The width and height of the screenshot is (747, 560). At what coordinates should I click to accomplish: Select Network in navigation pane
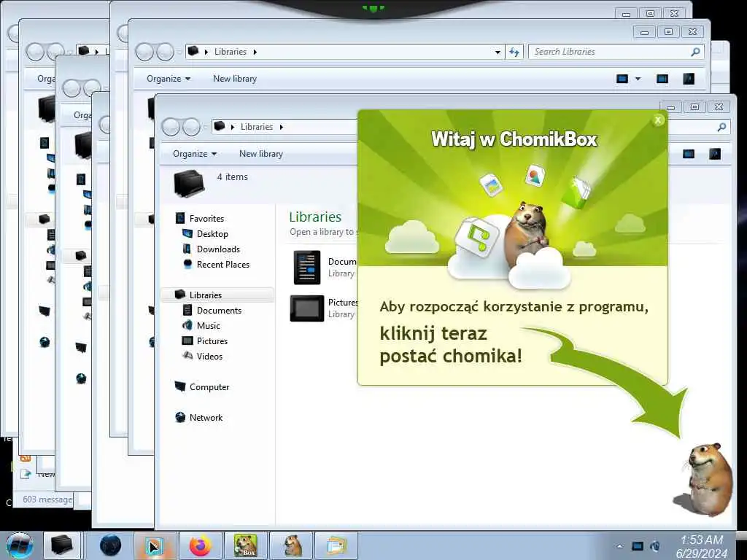point(206,418)
